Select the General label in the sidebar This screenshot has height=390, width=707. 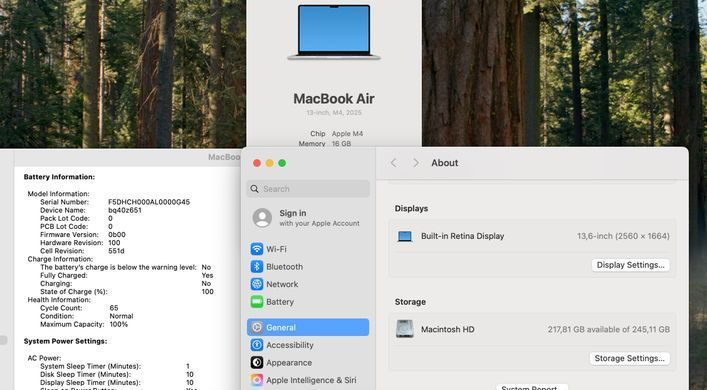[281, 328]
